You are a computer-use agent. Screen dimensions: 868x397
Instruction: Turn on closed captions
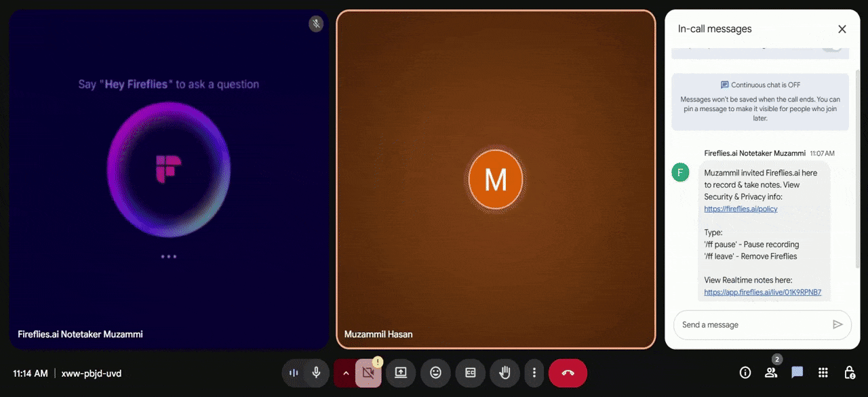pyautogui.click(x=470, y=373)
